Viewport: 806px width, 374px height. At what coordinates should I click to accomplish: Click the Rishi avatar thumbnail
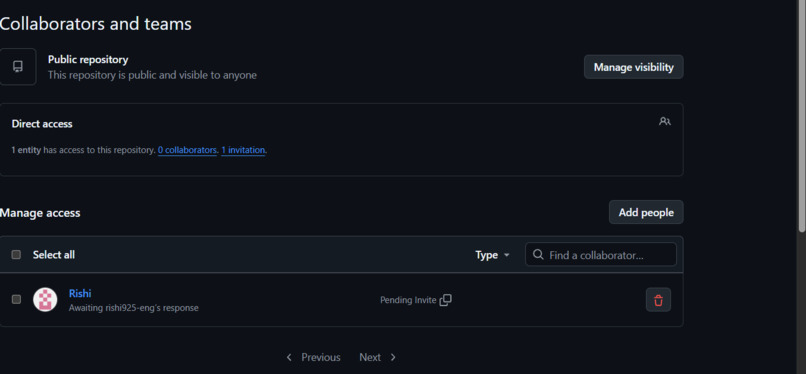(x=45, y=300)
